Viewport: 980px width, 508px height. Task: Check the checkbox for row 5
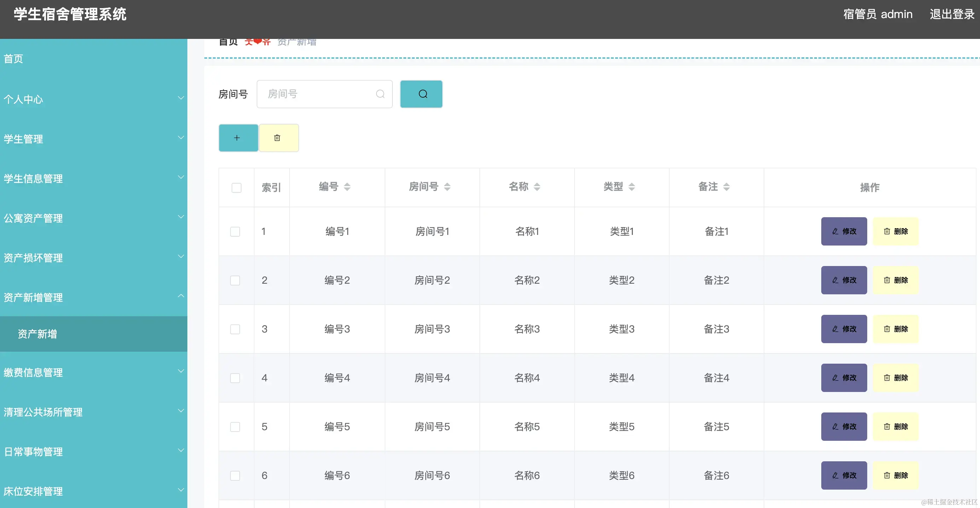tap(235, 427)
